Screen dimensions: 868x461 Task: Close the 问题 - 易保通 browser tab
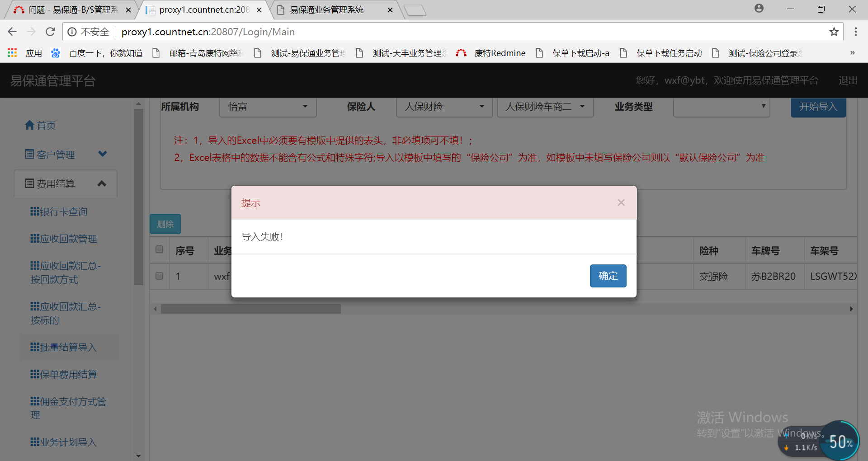coord(128,10)
